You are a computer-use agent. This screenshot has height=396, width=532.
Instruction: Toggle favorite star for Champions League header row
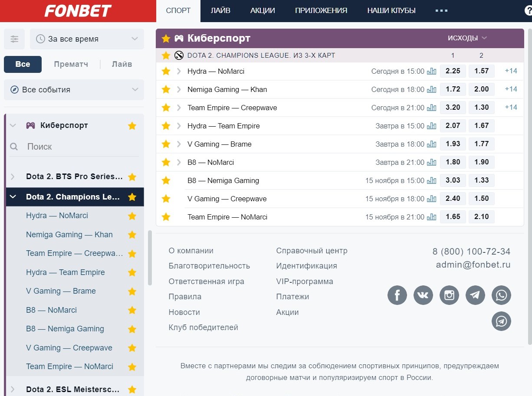pyautogui.click(x=166, y=56)
